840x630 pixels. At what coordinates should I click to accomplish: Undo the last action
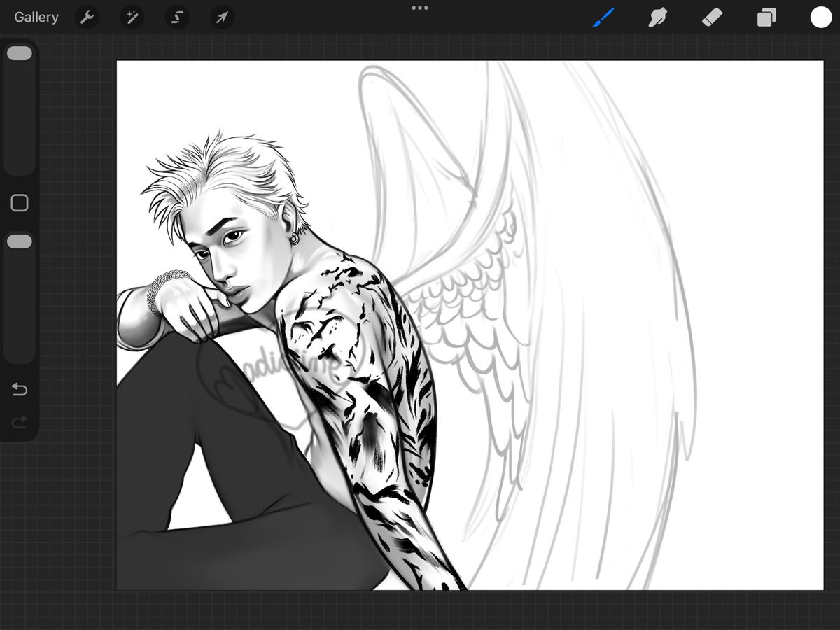point(20,389)
